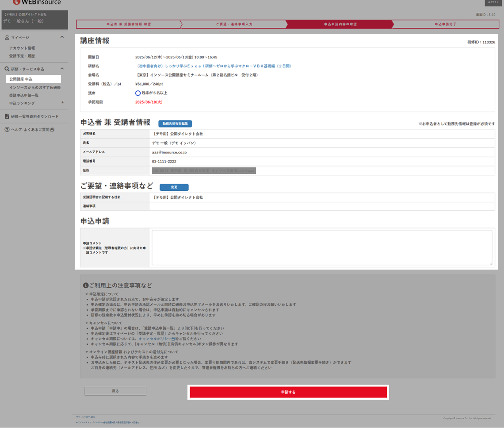The height and width of the screenshot is (428, 504).
Task: Click the 氏名 value デモ 一般（デモ イッパン）
Action: (x=174, y=143)
